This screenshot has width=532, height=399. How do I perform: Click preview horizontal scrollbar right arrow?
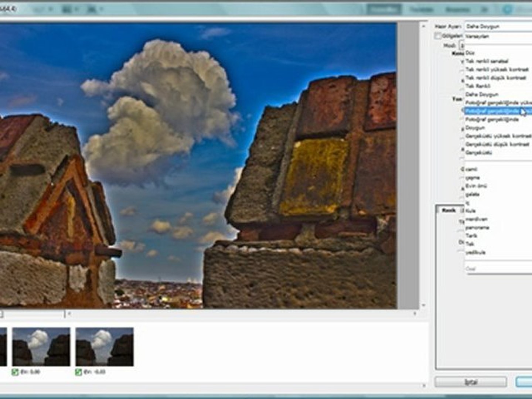pos(415,314)
